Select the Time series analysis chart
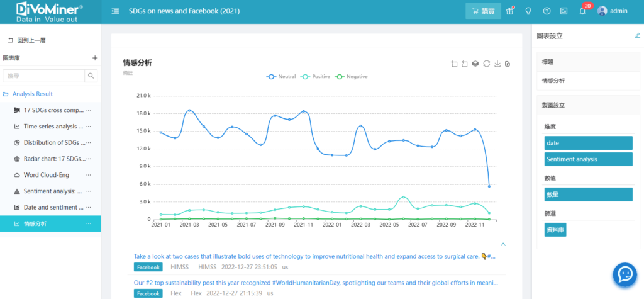644x299 pixels. [x=49, y=126]
